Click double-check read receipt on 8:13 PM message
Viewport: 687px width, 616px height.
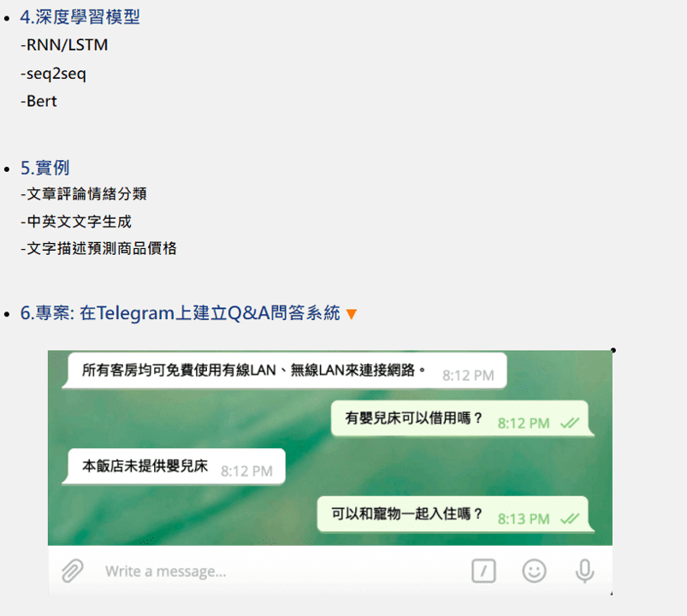click(x=570, y=518)
